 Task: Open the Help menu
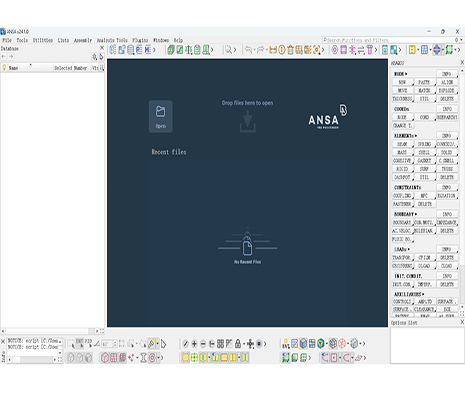(x=178, y=40)
